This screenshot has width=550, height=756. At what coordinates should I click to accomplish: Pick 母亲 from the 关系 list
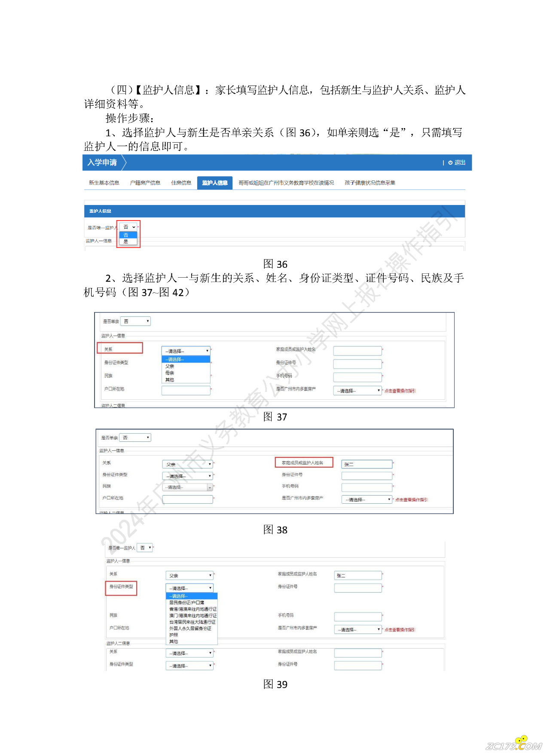point(186,373)
